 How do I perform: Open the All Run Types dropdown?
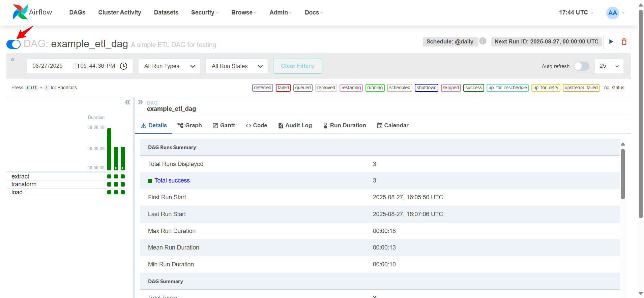(170, 66)
